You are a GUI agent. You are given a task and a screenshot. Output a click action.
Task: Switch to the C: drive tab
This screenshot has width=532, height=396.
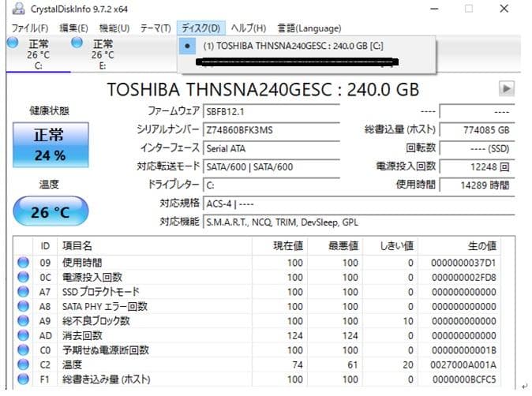click(x=39, y=54)
